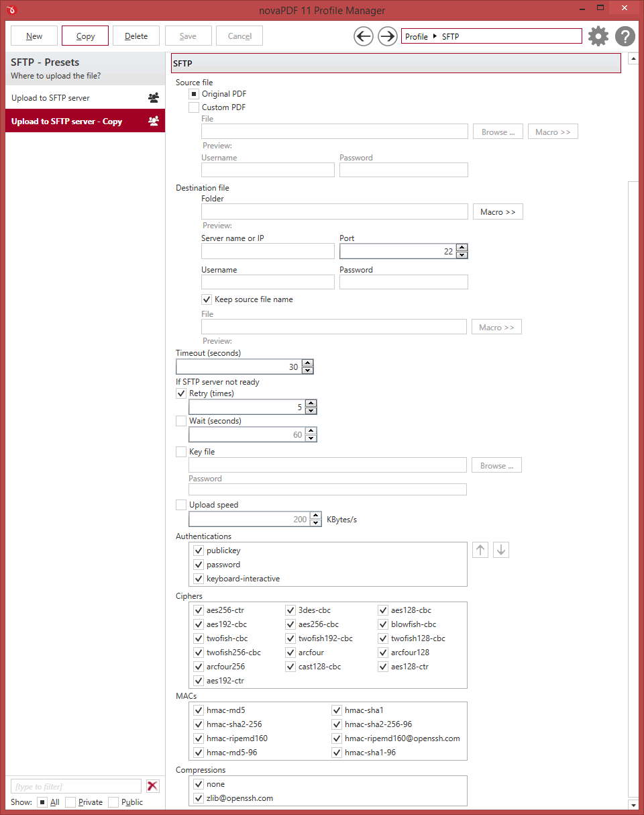This screenshot has height=815, width=644.
Task: Uncheck keyboard-interactive authentication
Action: pyautogui.click(x=199, y=579)
